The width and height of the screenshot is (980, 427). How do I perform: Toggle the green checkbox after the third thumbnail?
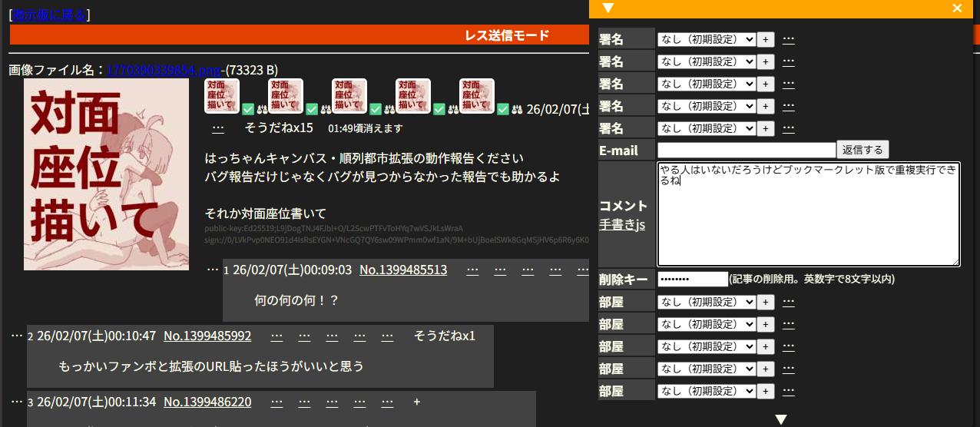tap(376, 109)
